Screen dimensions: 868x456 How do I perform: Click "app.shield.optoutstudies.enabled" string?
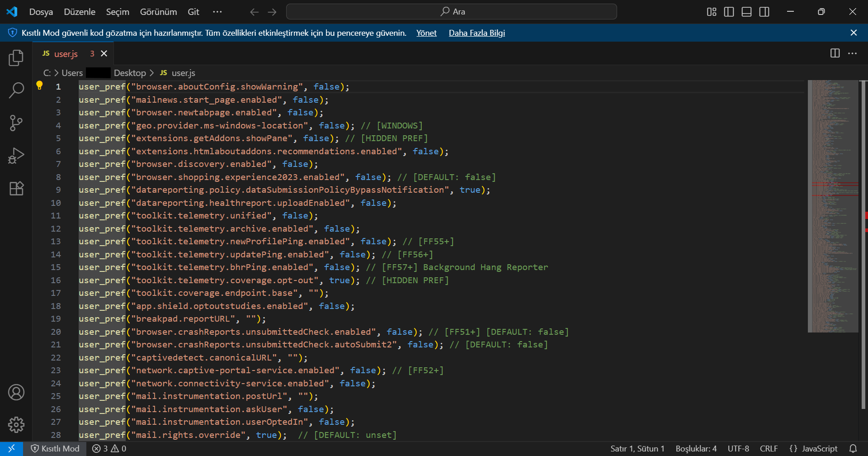(220, 306)
